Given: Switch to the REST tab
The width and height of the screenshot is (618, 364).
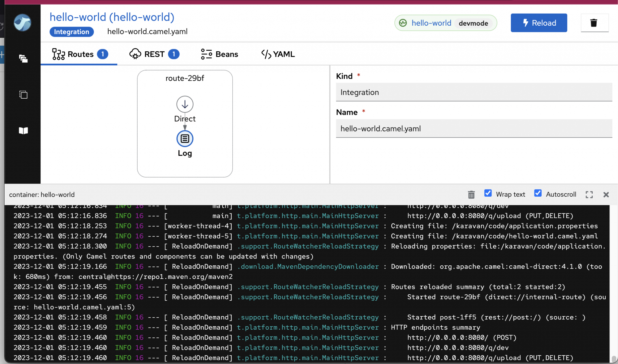Looking at the screenshot, I should click(154, 54).
